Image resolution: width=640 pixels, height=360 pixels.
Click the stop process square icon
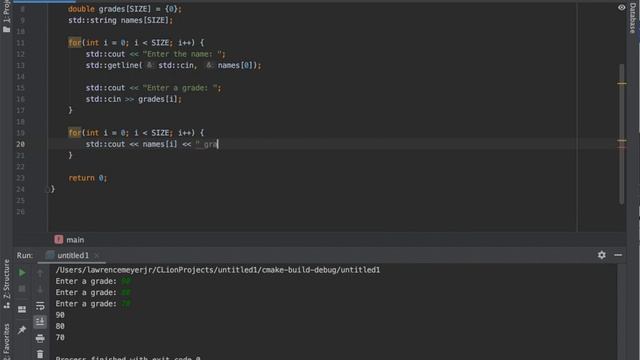coord(22,289)
